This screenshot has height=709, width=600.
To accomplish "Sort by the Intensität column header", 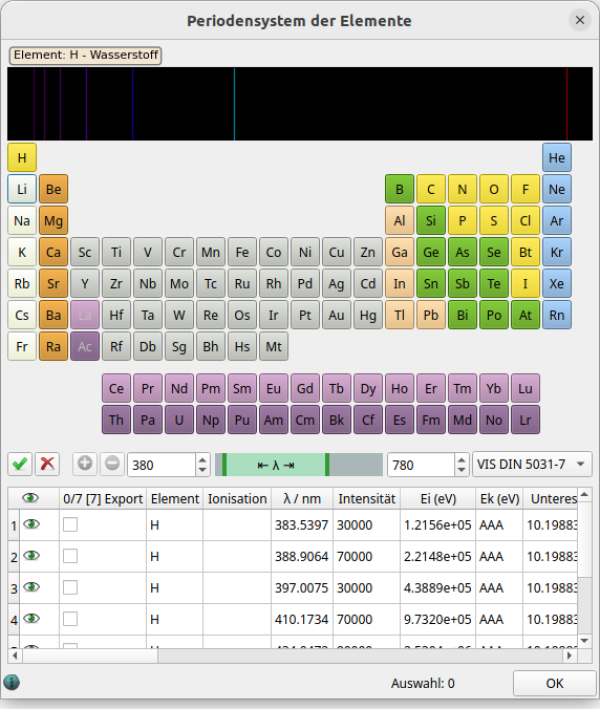I will (x=367, y=499).
